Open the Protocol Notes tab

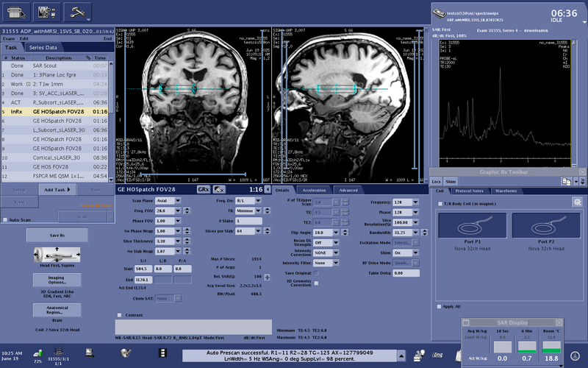(469, 191)
